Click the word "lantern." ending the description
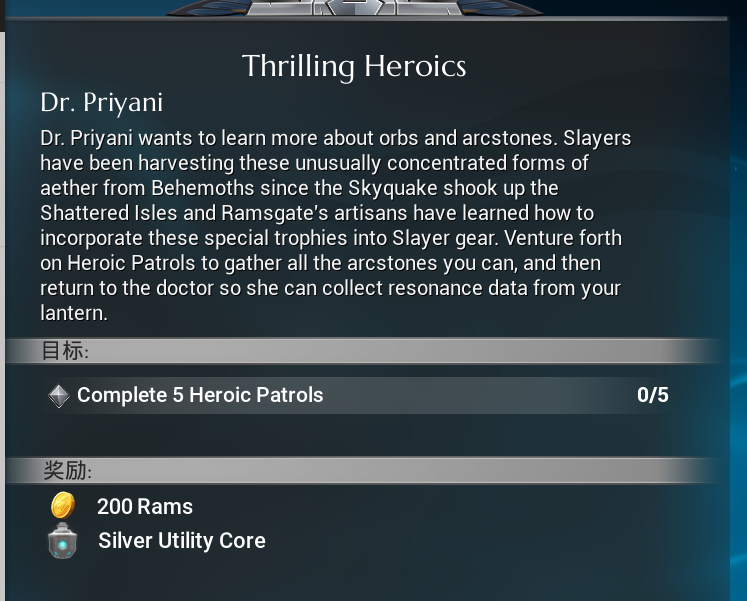The height and width of the screenshot is (601, 747). click(x=73, y=313)
